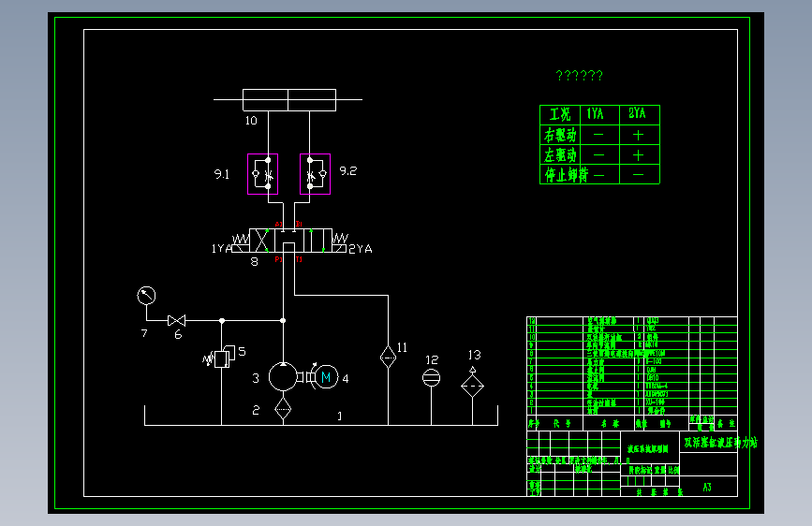
Task: Click the number 13 label
Action: (x=474, y=355)
